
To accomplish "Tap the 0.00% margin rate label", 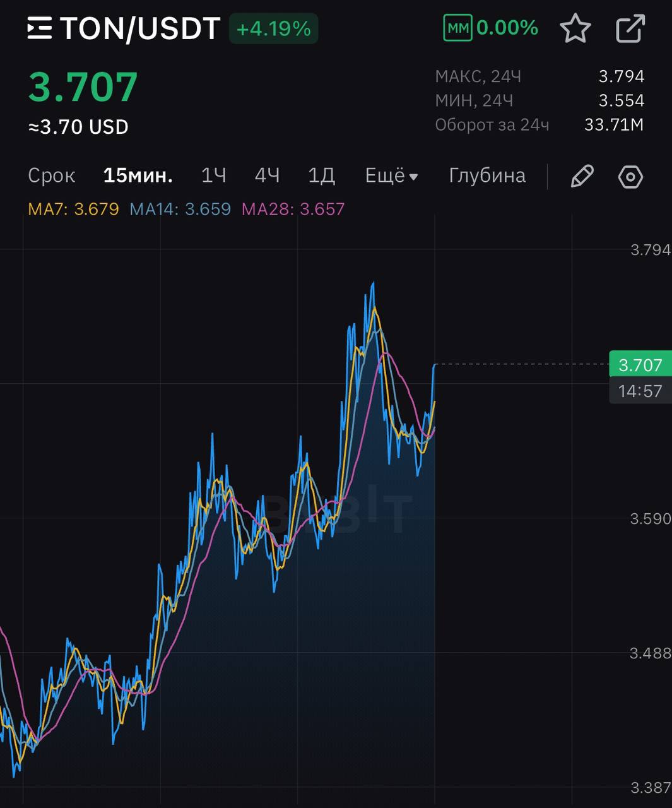I will (x=507, y=28).
